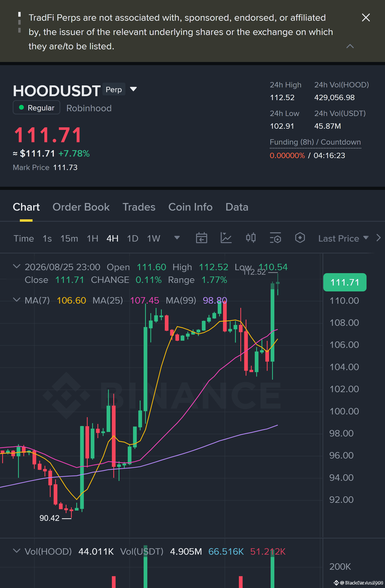Open the go-to-date calendar icon

(201, 238)
